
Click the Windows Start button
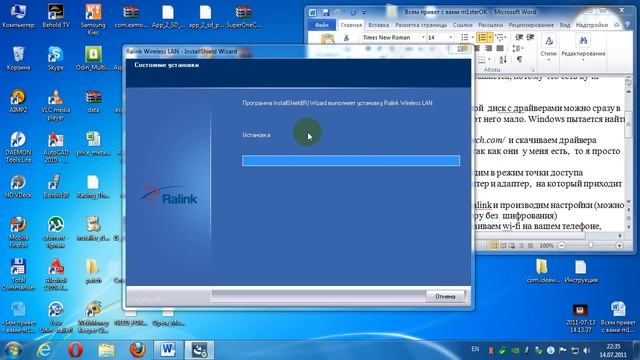pos(13,350)
